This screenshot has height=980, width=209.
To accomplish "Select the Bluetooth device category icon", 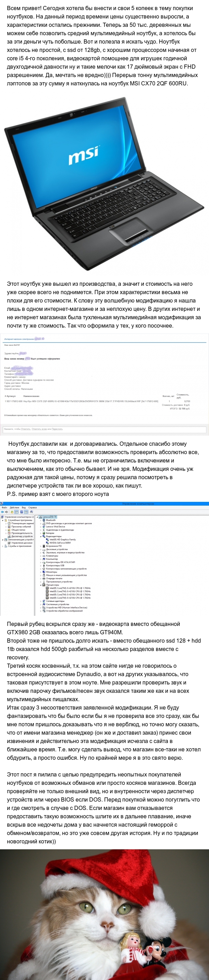I will click(x=44, y=520).
